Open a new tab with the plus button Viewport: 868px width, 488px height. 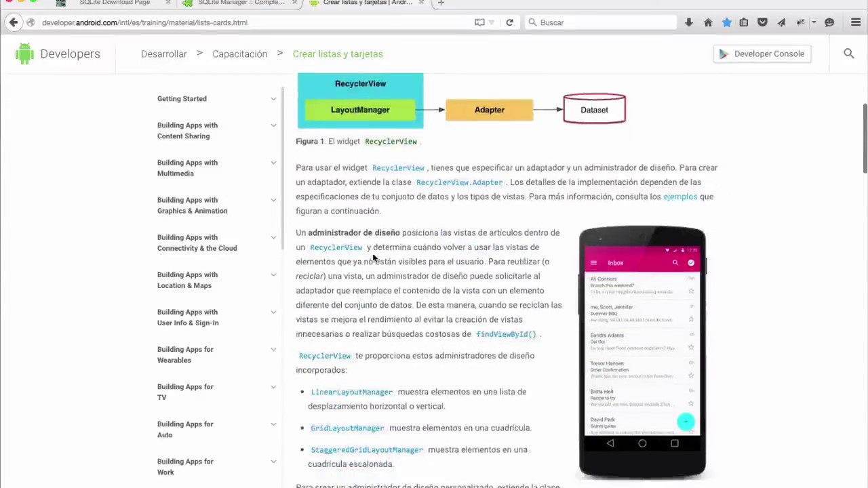pos(441,3)
